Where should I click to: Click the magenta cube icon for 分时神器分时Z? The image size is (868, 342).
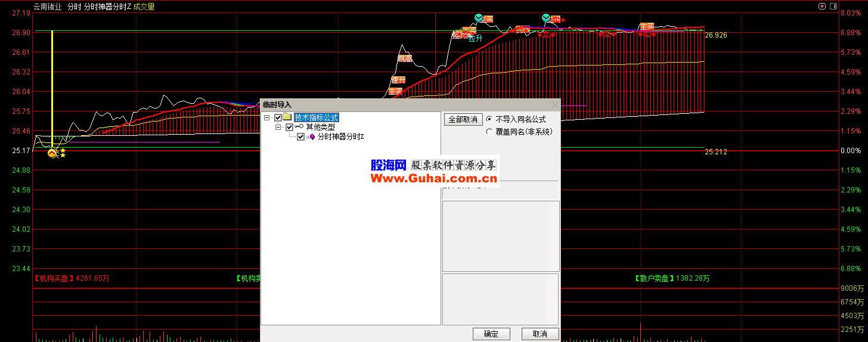312,137
